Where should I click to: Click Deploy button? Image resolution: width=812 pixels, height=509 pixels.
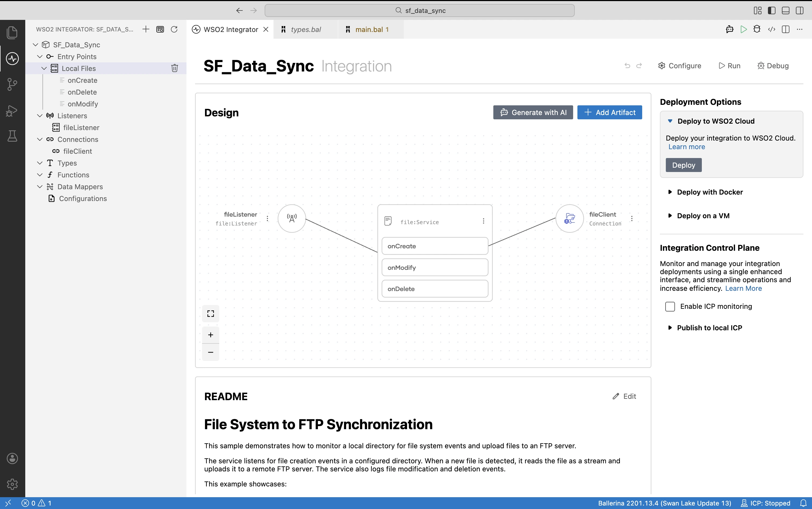pos(684,165)
